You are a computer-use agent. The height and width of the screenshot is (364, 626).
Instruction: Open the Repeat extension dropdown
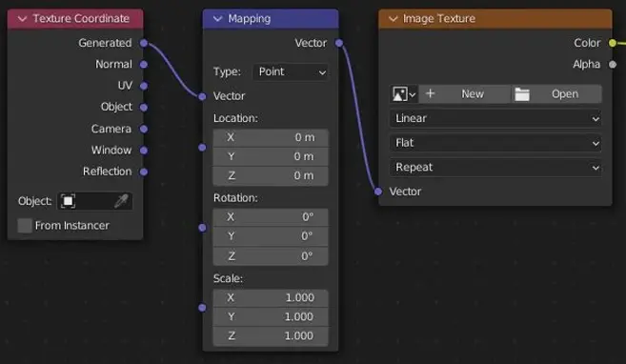point(495,168)
